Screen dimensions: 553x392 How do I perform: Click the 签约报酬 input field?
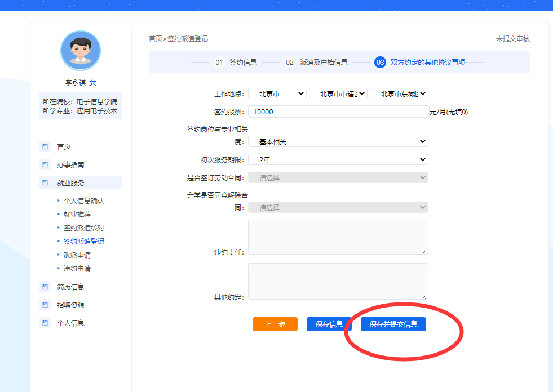pyautogui.click(x=338, y=112)
